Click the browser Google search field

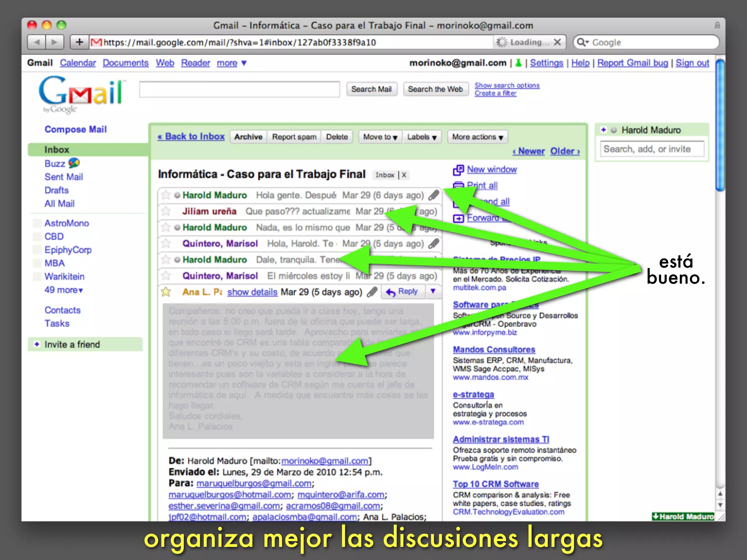pos(647,42)
